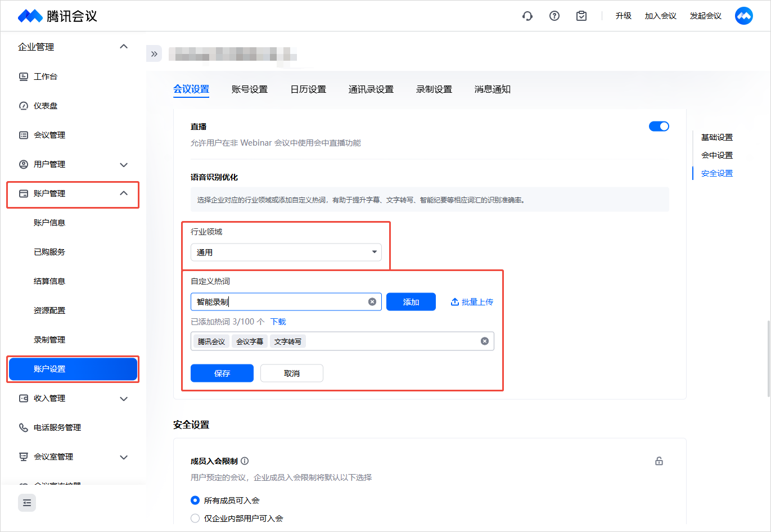Viewport: 771px width, 532px height.
Task: Expand the 用户管理 submenu chevron
Action: (x=124, y=165)
